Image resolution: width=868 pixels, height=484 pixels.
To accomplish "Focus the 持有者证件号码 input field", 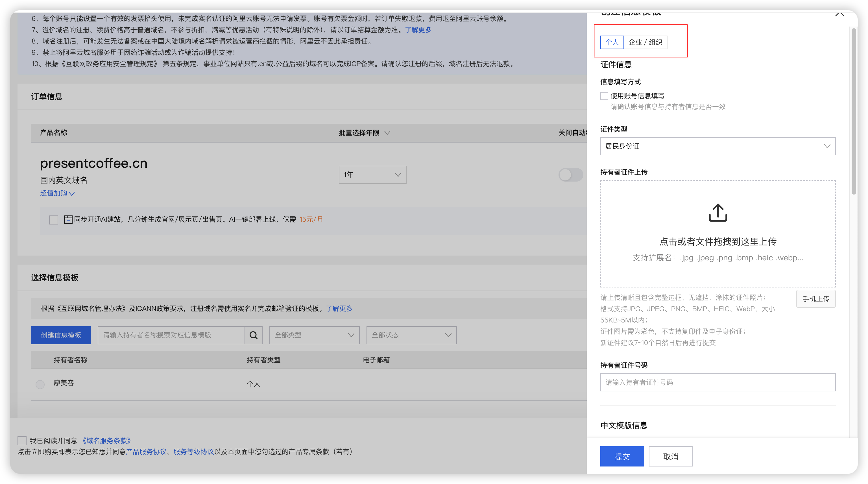I will click(718, 382).
